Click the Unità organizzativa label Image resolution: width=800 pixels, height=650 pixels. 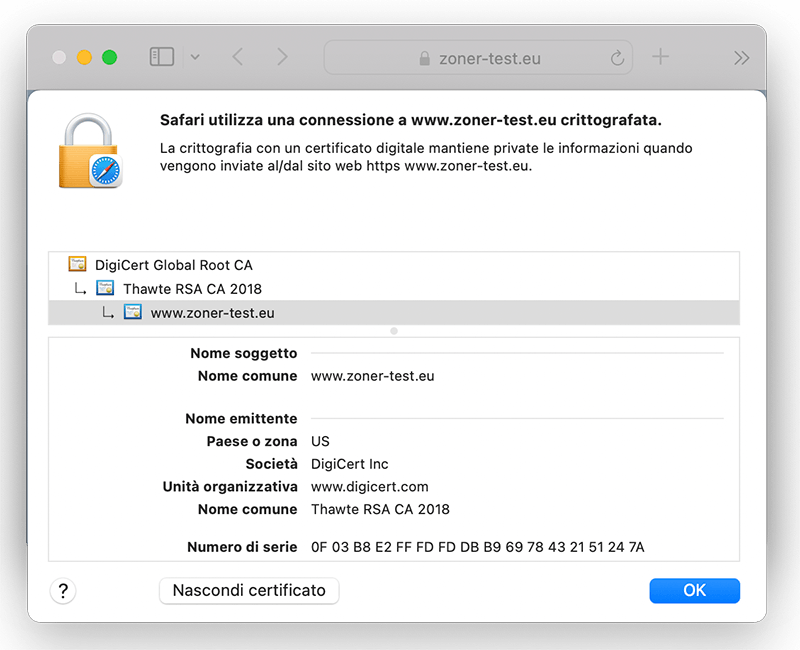pyautogui.click(x=230, y=487)
